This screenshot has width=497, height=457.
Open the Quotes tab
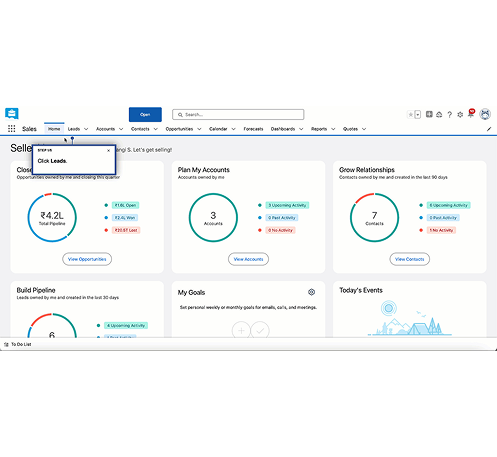350,129
